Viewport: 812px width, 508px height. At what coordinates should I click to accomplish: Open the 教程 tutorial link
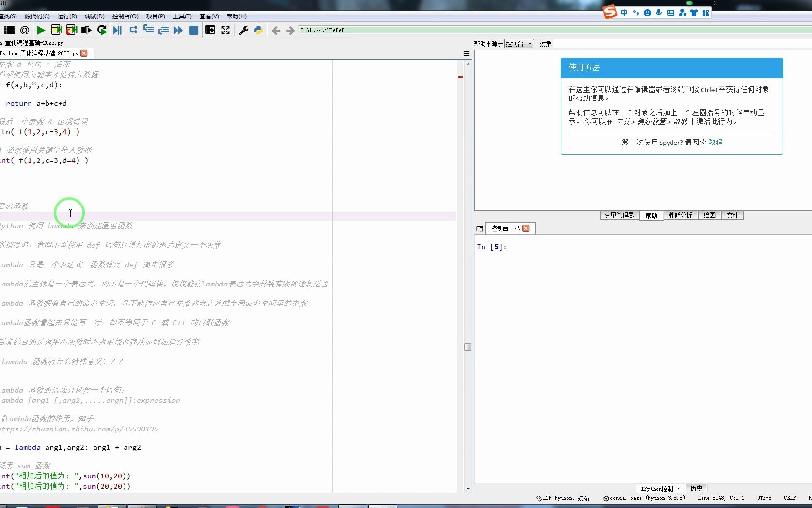pyautogui.click(x=715, y=142)
